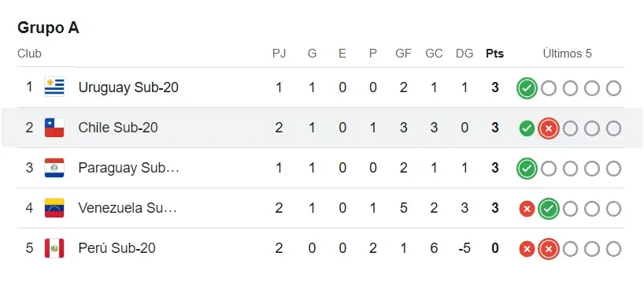Open the truncated Paraguay Sub team name
Viewport: 644px width, 286px height.
click(128, 168)
